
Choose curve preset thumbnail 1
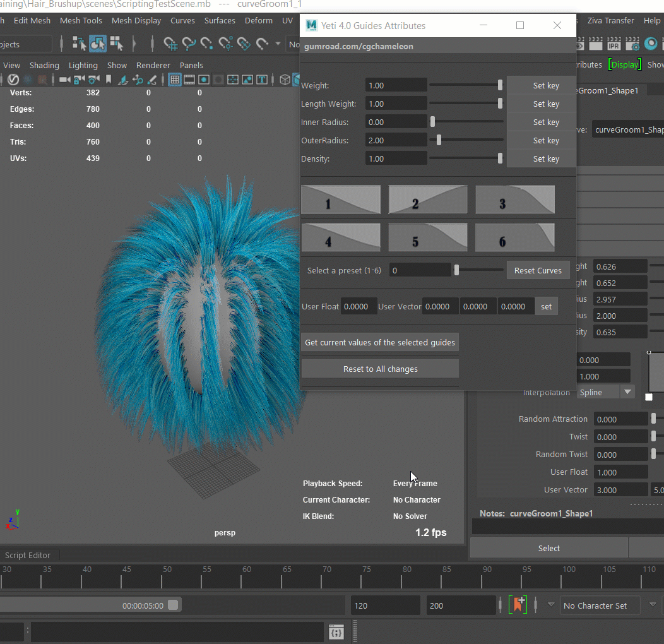[340, 199]
